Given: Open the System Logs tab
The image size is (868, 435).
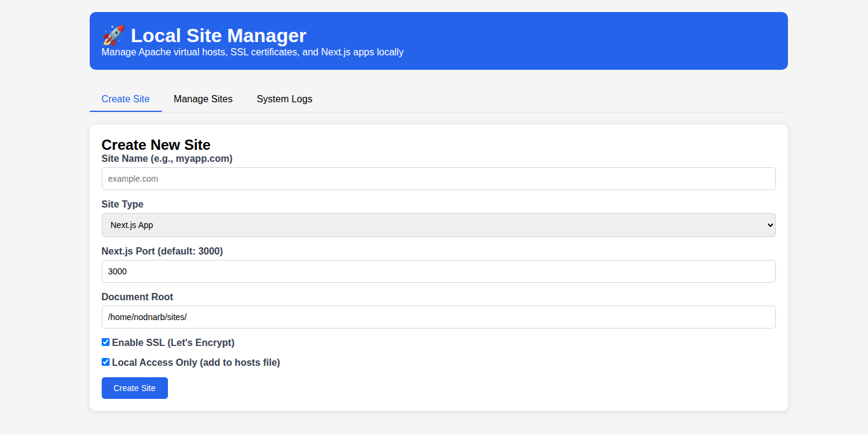Looking at the screenshot, I should click(284, 99).
